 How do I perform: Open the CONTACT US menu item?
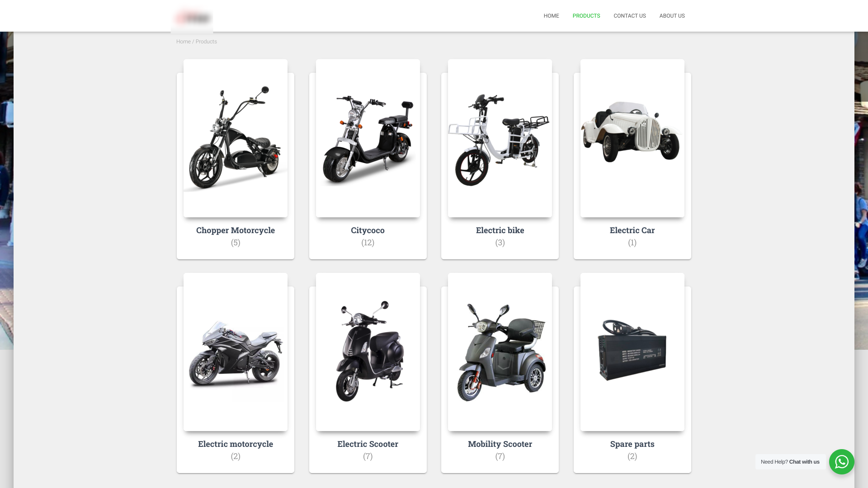tap(630, 16)
